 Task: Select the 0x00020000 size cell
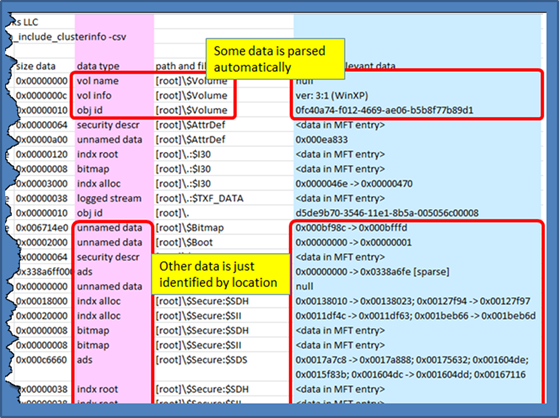click(x=41, y=316)
